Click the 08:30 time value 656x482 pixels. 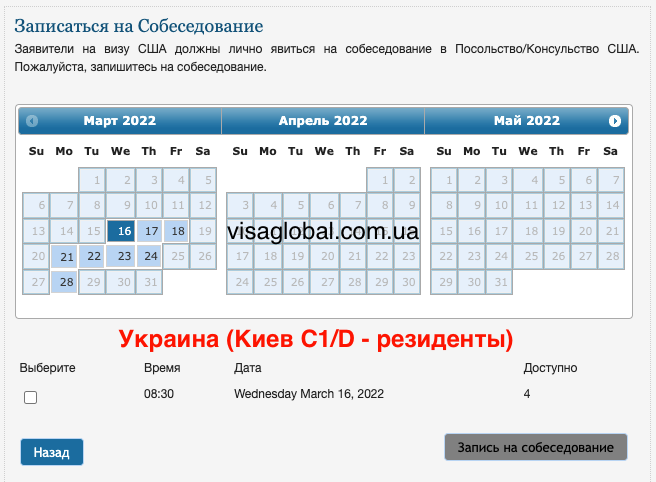[159, 394]
